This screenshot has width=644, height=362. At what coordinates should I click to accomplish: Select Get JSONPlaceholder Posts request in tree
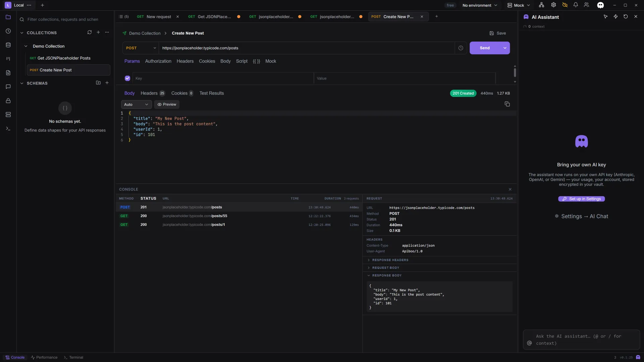pos(68,58)
